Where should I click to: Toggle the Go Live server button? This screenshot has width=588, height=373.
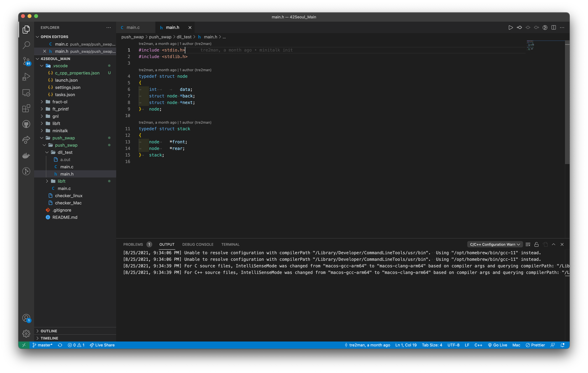497,345
